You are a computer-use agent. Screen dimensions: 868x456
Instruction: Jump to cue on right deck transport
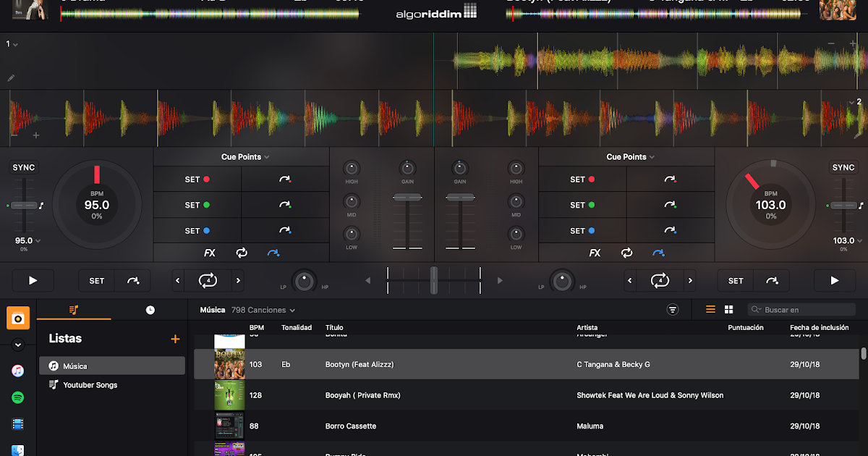(x=772, y=281)
